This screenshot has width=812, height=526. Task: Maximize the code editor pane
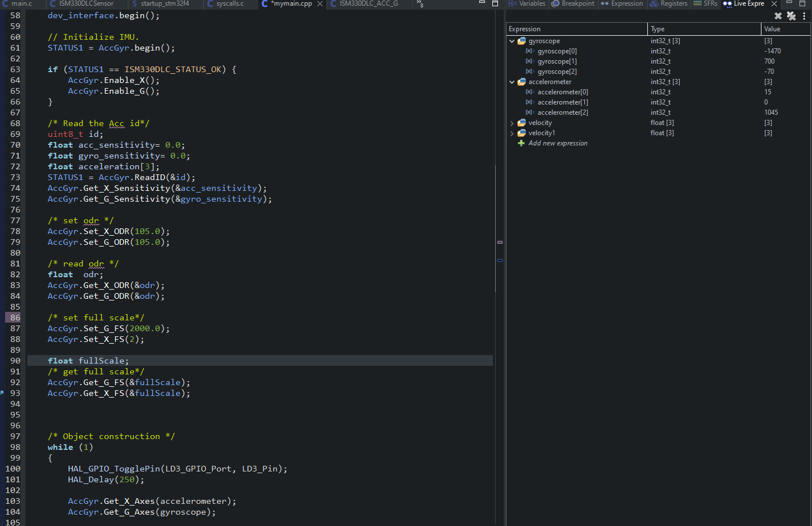pyautogui.click(x=495, y=3)
